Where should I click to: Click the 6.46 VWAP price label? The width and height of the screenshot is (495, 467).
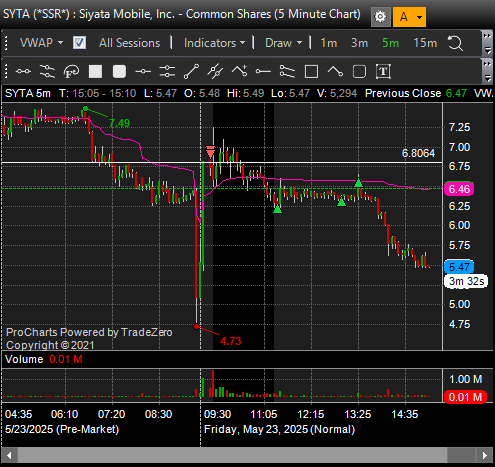(459, 189)
